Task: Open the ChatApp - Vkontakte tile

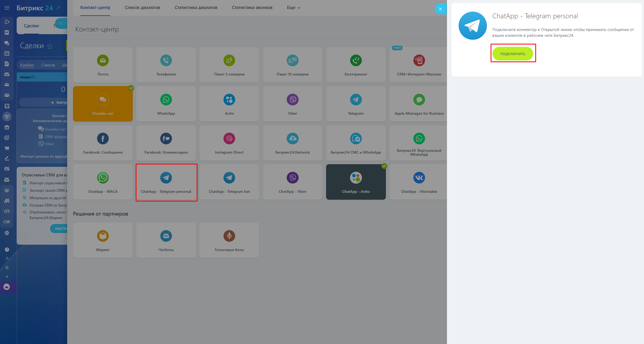Action: pos(419,182)
